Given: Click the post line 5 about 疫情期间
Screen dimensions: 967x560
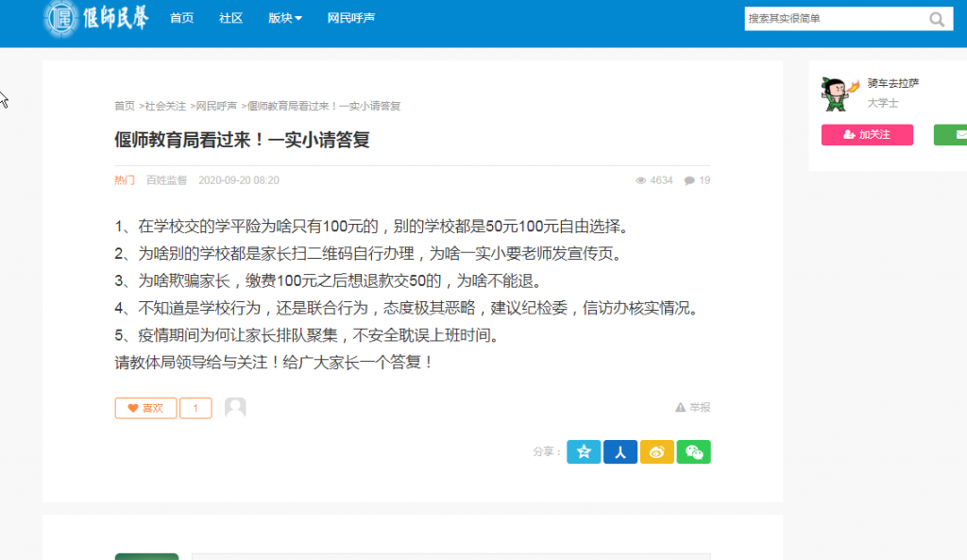Looking at the screenshot, I should (309, 335).
